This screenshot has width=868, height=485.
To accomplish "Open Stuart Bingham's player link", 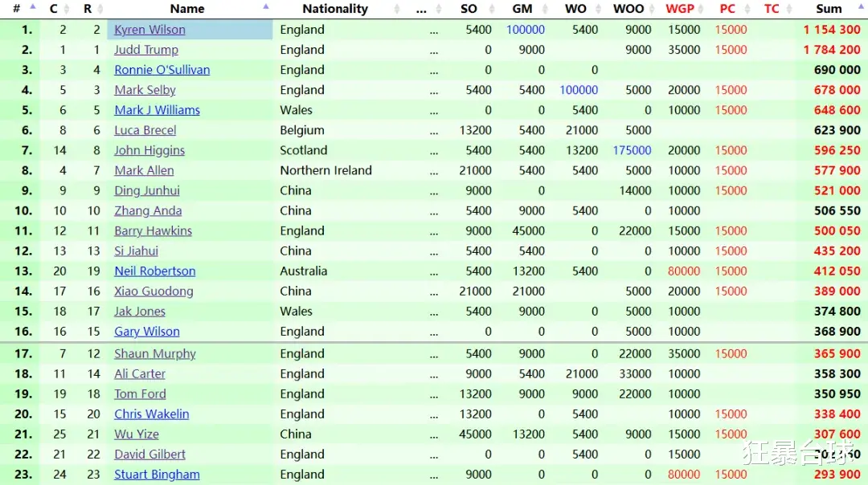I will (157, 475).
